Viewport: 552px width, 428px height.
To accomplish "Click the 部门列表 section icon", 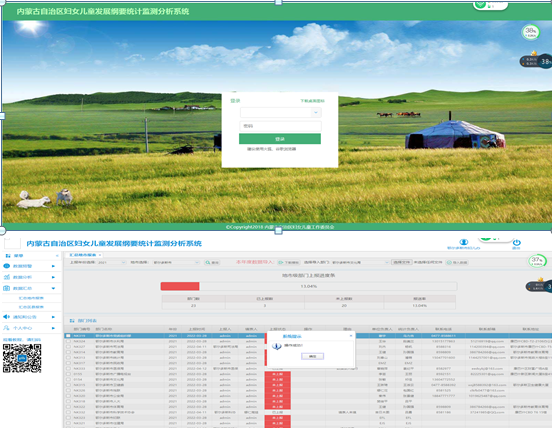I will 72,321.
